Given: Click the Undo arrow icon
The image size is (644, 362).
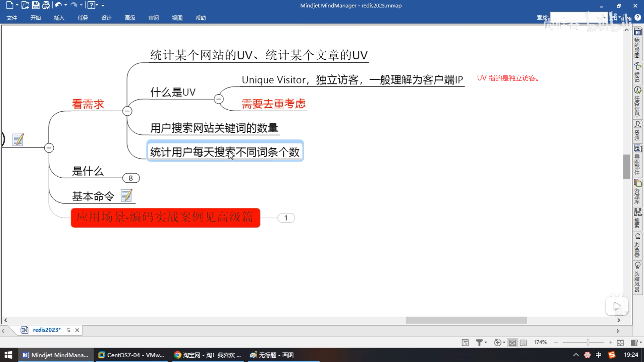Looking at the screenshot, I should pos(58,5).
